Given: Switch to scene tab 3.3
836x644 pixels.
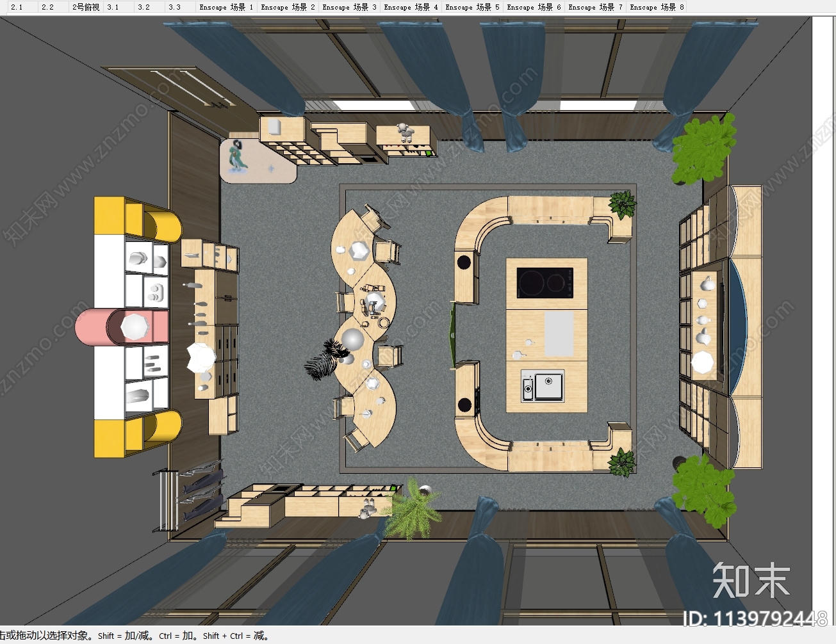Looking at the screenshot, I should [181, 7].
